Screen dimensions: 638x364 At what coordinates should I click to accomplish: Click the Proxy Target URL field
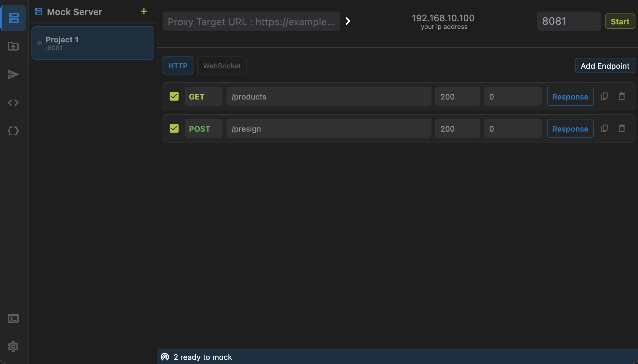click(x=251, y=22)
